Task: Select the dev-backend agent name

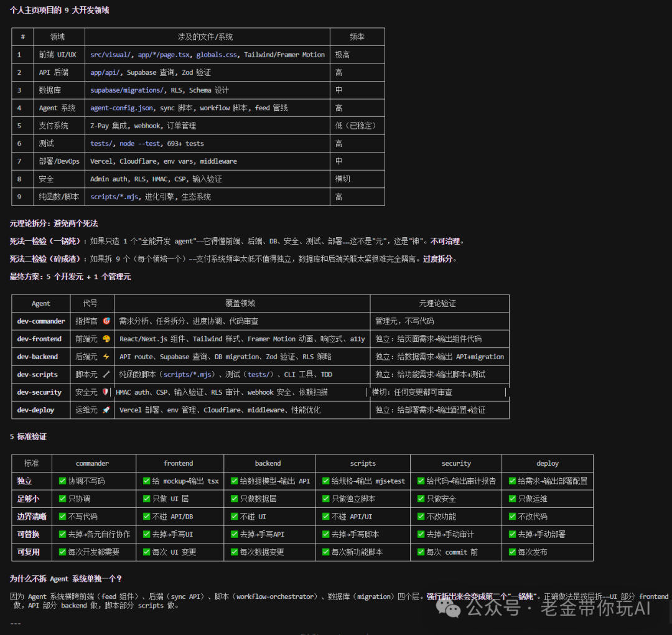Action: (37, 357)
